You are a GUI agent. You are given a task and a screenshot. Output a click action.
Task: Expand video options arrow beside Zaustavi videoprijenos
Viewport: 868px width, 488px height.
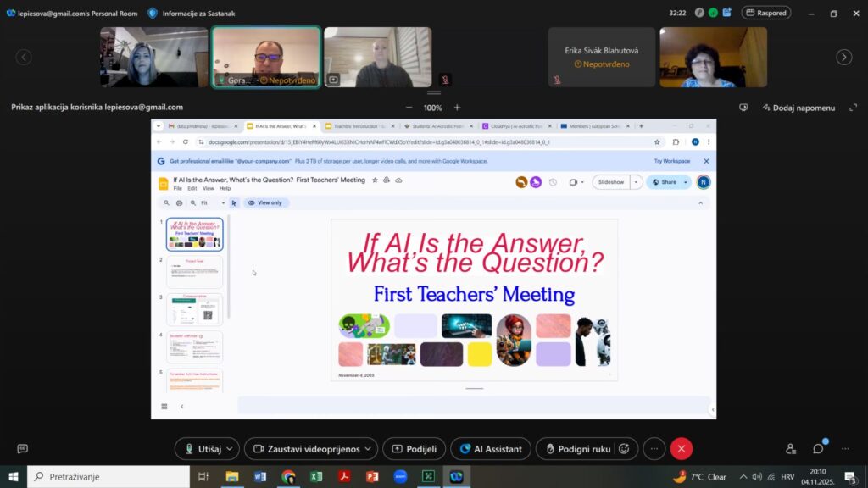tap(367, 449)
